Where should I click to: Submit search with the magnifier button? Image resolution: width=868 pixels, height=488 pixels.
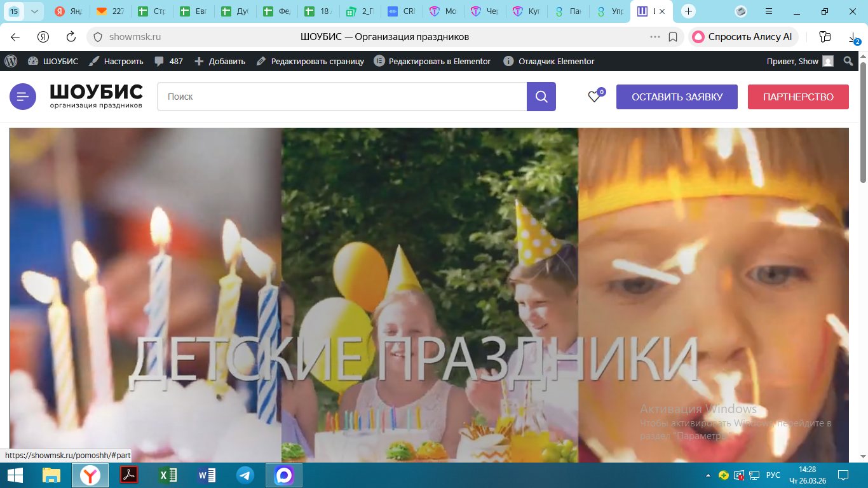541,97
